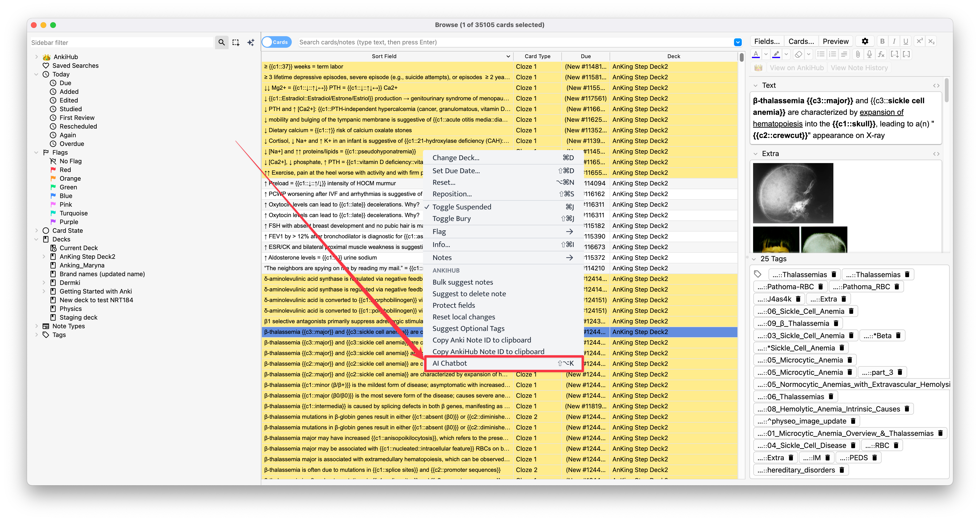This screenshot has height=521, width=980.
Task: Click the Preview button
Action: (835, 41)
